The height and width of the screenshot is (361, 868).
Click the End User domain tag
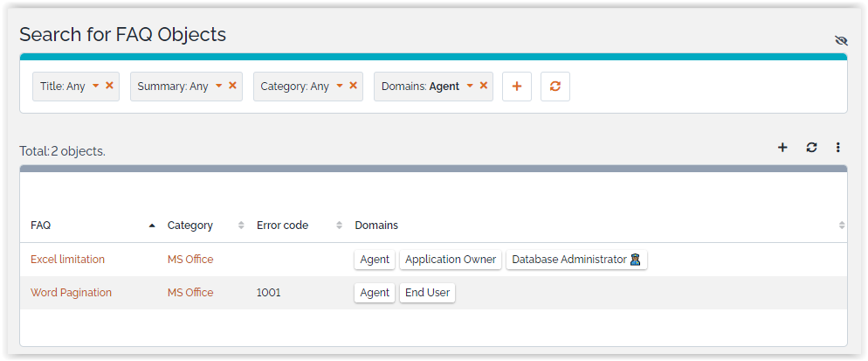[x=427, y=293]
